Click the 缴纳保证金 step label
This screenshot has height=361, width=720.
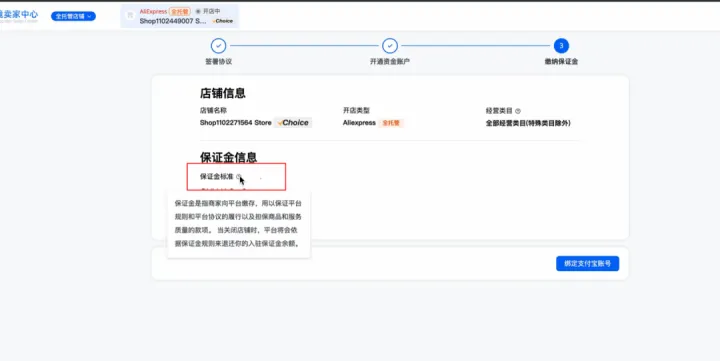click(561, 62)
